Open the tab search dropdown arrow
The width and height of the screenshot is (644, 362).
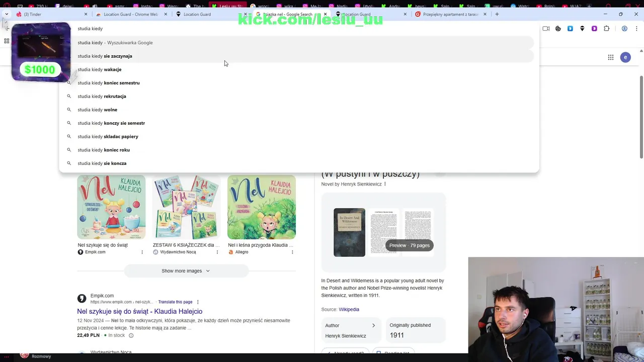point(6,14)
